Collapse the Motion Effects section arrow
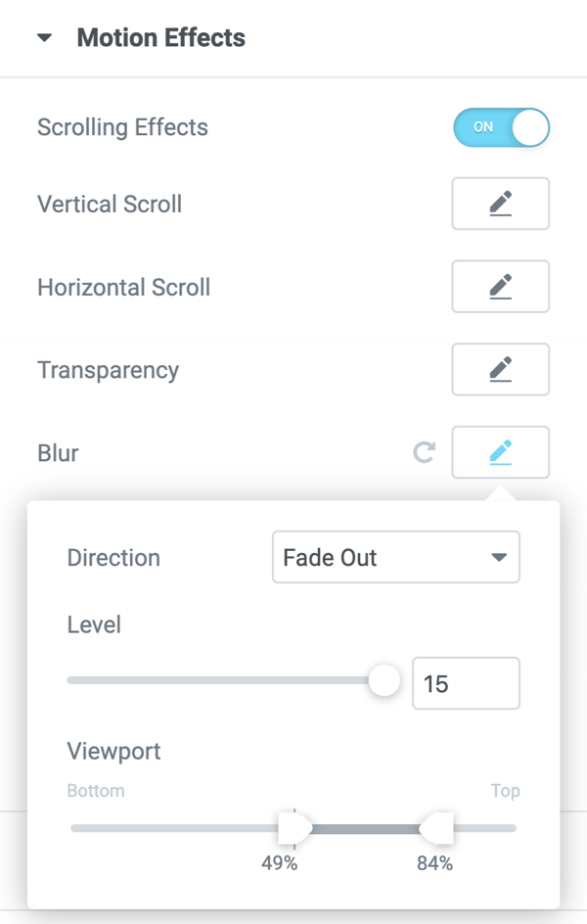 click(x=44, y=39)
